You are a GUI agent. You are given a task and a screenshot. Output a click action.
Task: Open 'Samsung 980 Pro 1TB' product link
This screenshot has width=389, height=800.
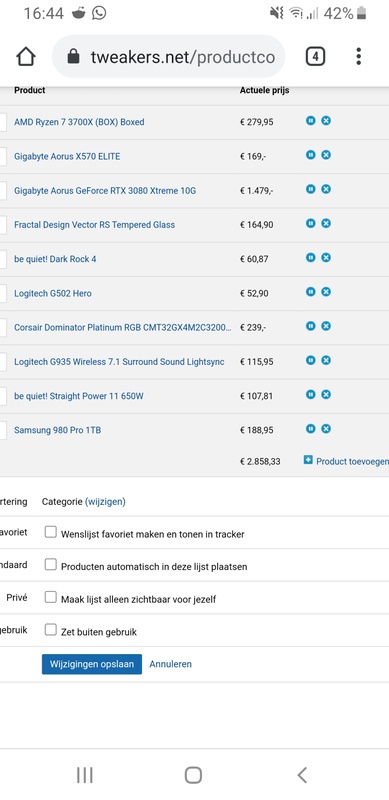tap(57, 430)
